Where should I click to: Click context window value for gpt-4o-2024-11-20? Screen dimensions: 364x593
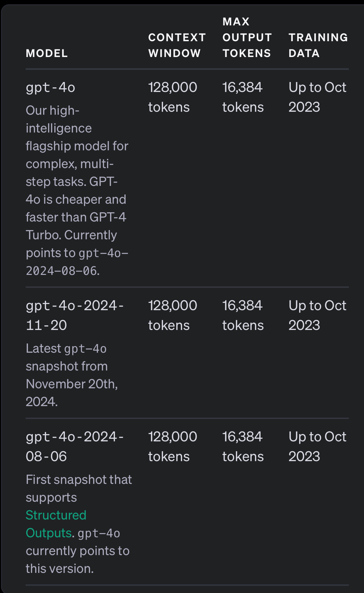pyautogui.click(x=172, y=315)
